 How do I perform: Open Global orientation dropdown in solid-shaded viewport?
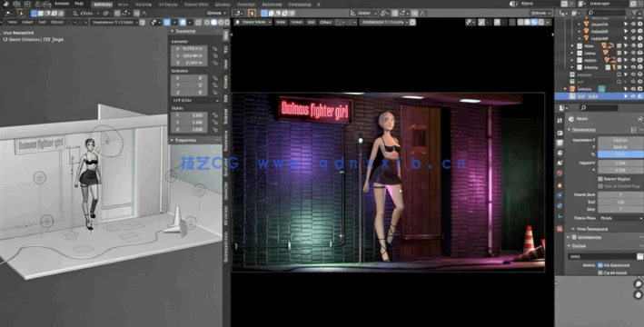86,13
